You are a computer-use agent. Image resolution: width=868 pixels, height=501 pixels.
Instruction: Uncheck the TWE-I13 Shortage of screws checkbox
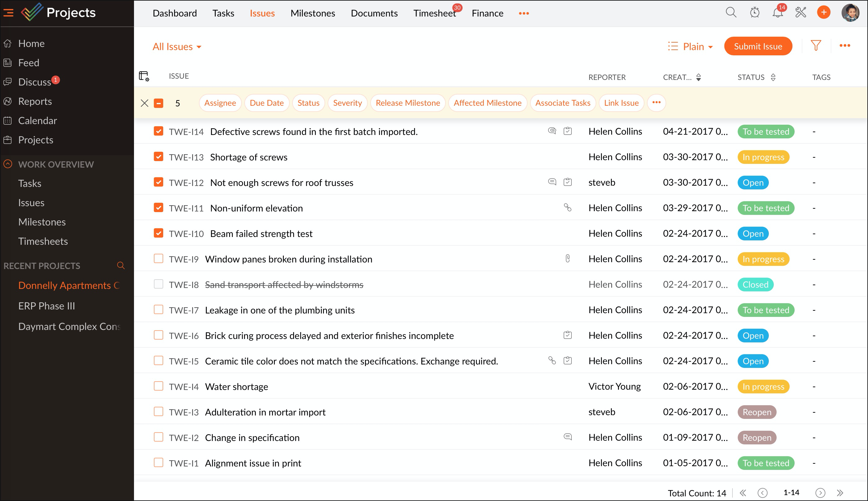pyautogui.click(x=159, y=157)
